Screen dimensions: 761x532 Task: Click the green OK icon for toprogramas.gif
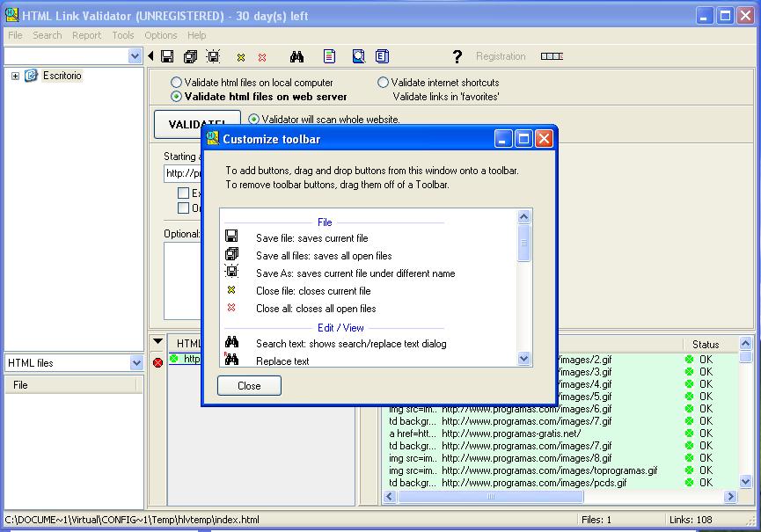pos(689,470)
